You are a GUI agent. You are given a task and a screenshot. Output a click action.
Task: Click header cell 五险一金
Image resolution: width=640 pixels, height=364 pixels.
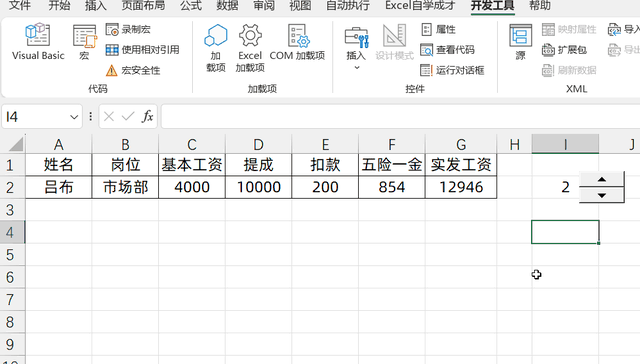392,165
